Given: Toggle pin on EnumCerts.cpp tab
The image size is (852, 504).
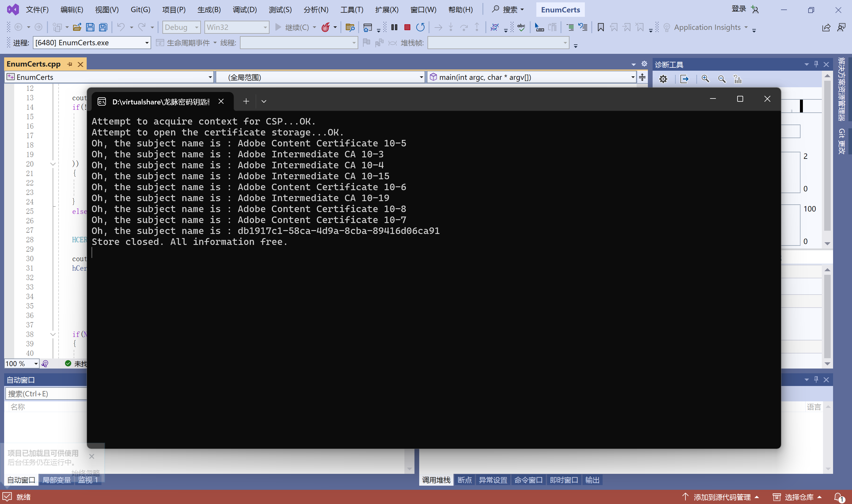Looking at the screenshot, I should [x=70, y=64].
